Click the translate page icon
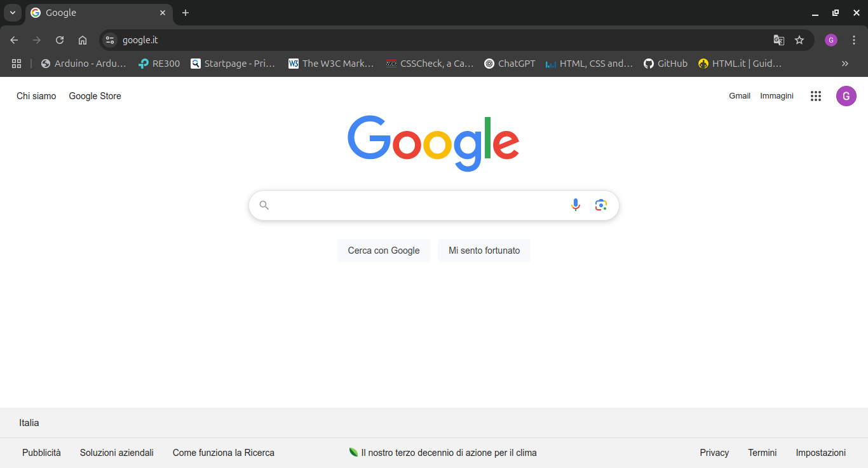This screenshot has width=868, height=468. [778, 40]
